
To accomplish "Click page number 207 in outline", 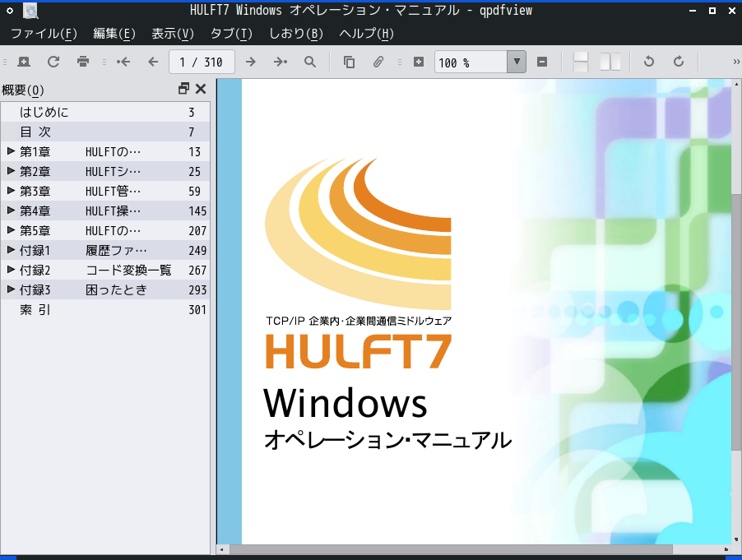I will [197, 231].
